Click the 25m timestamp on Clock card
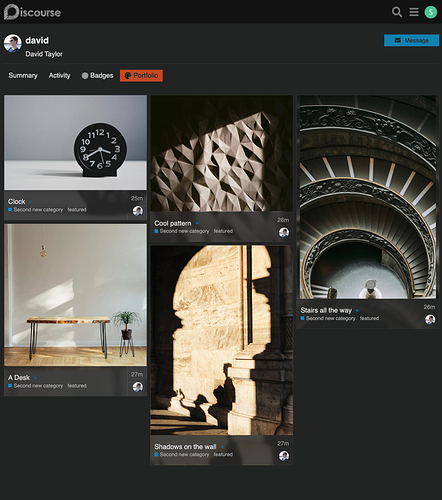This screenshot has width=442, height=500. pyautogui.click(x=137, y=198)
